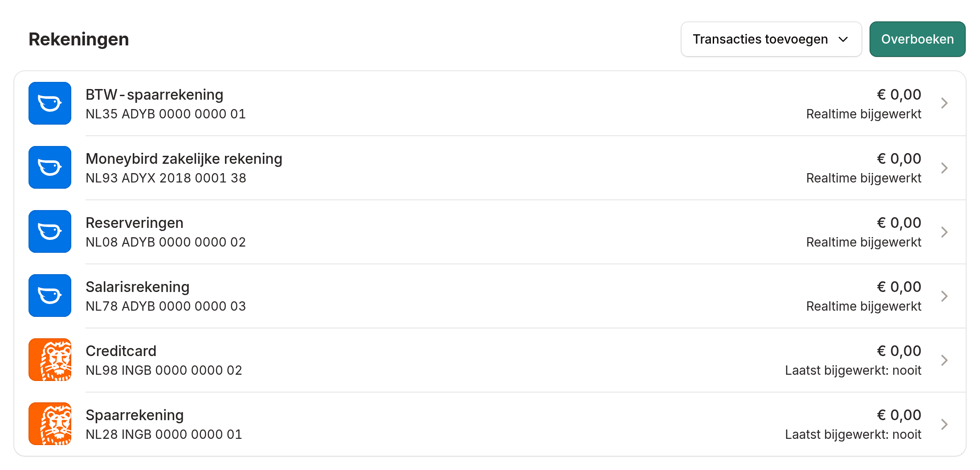980x470 pixels.
Task: Click ING lion icon beside Creditcard
Action: click(50, 360)
